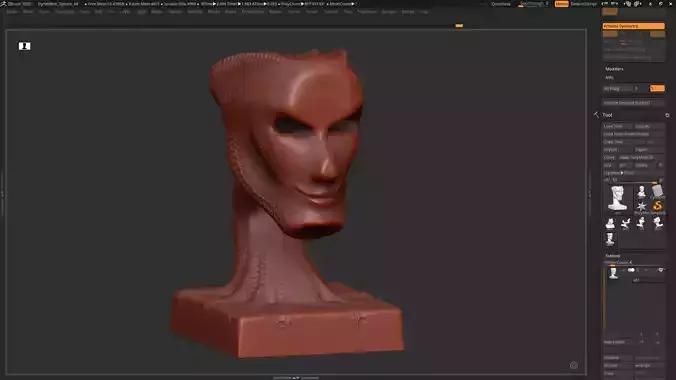Click Load Tool button

coord(617,126)
